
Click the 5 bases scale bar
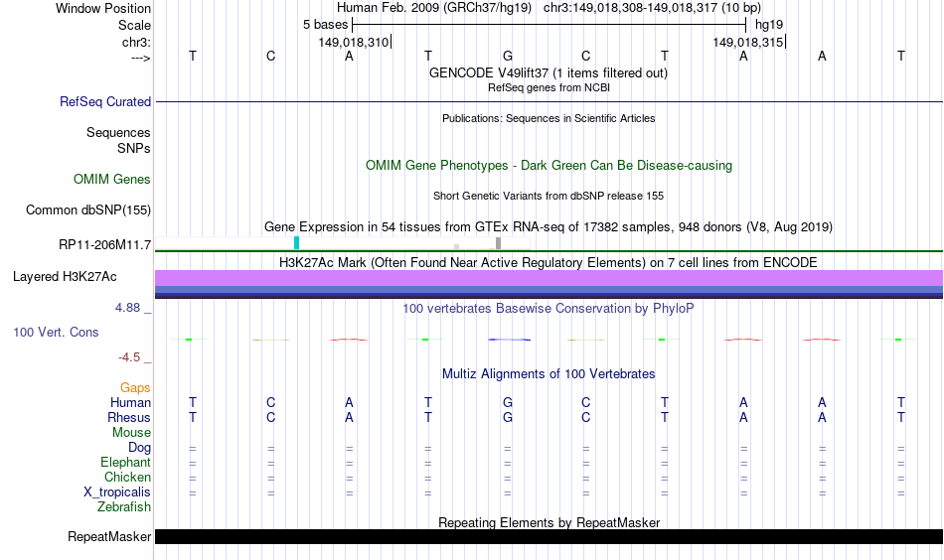point(550,25)
